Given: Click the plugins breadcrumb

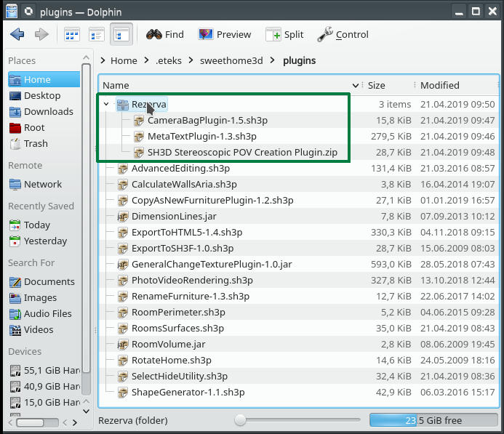Looking at the screenshot, I should click(299, 61).
